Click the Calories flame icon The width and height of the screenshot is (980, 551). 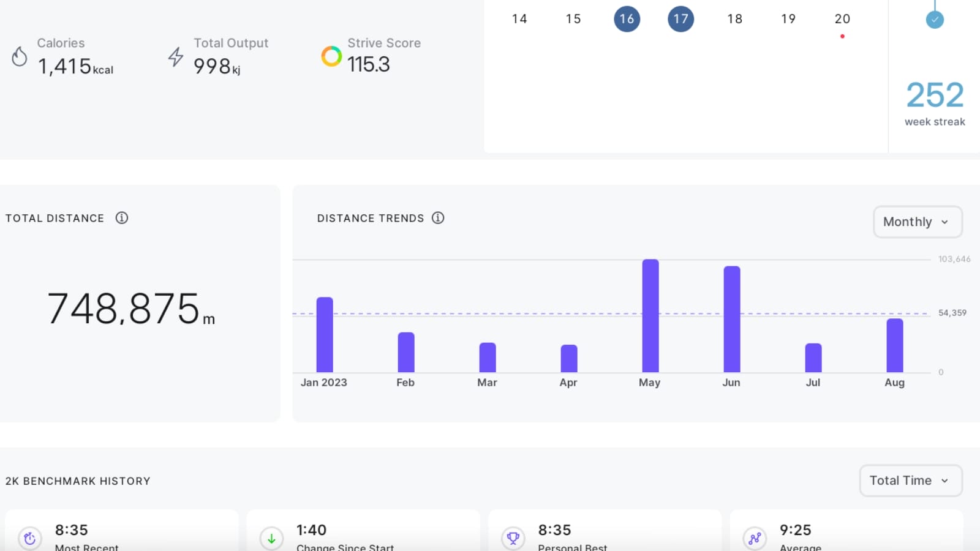(x=20, y=57)
